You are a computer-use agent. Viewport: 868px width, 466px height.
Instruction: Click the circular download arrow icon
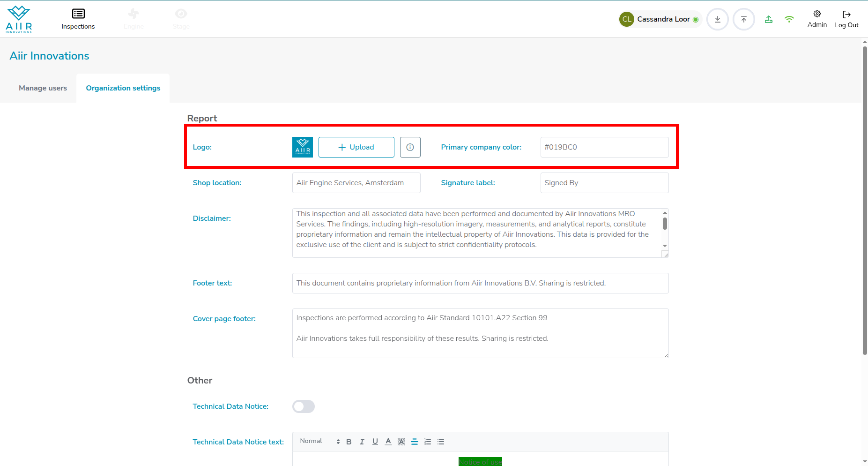click(718, 19)
